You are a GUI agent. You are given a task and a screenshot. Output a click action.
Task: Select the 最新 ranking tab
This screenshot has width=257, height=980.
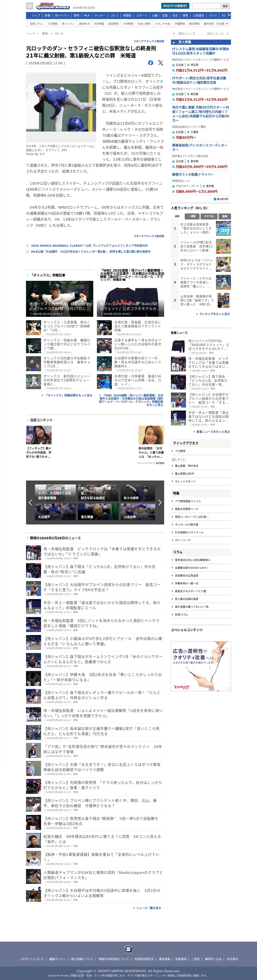[x=177, y=216]
